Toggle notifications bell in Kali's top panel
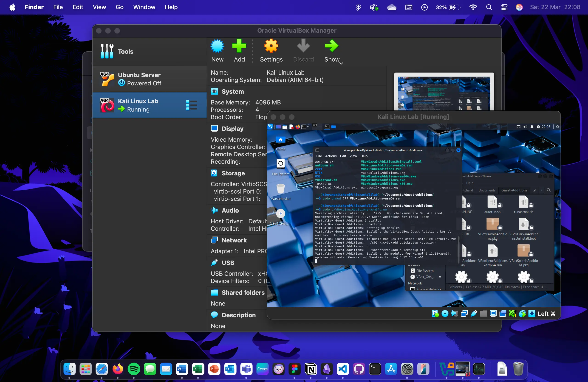The height and width of the screenshot is (382, 588). 532,127
